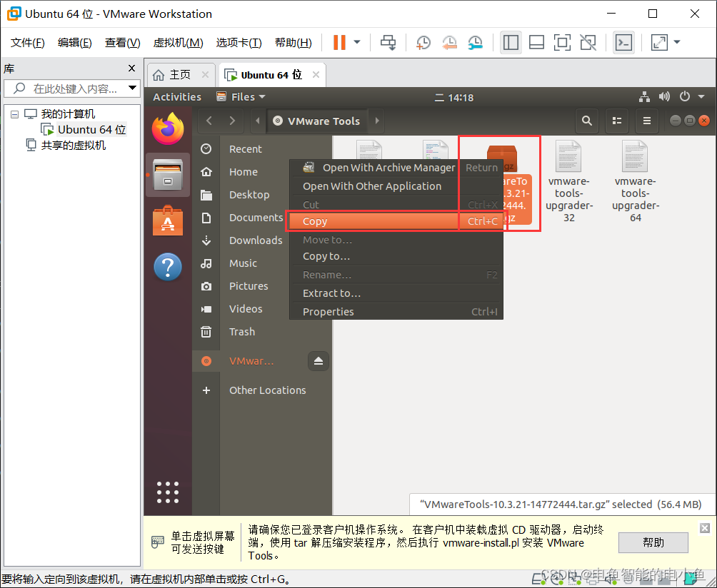The height and width of the screenshot is (588, 717).
Task: Choose Extract to… in context menu
Action: tap(396, 293)
